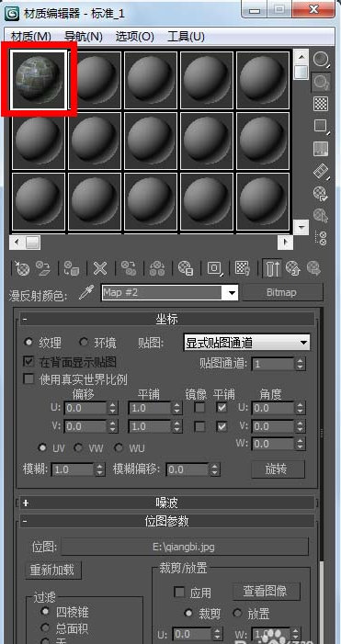The height and width of the screenshot is (644, 341).
Task: Click the Sample Type sphere icon
Action: click(x=321, y=60)
